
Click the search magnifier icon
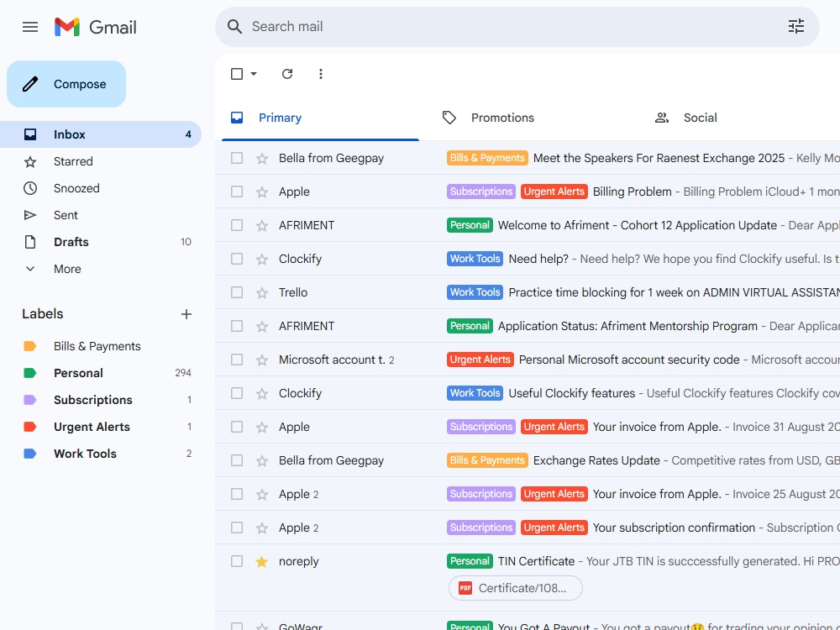(234, 27)
